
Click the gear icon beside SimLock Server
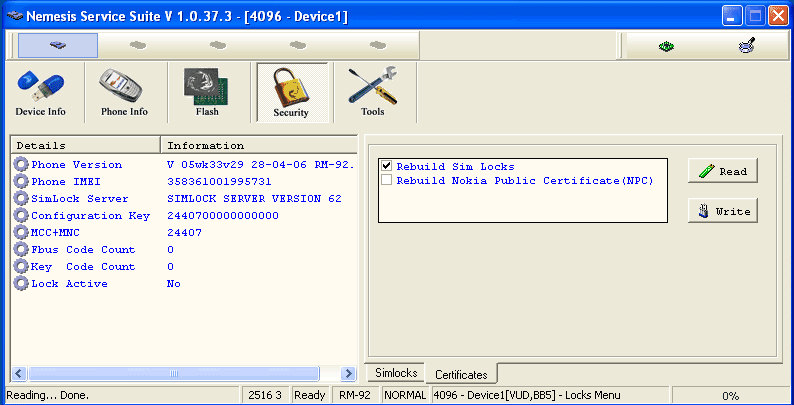[x=21, y=198]
